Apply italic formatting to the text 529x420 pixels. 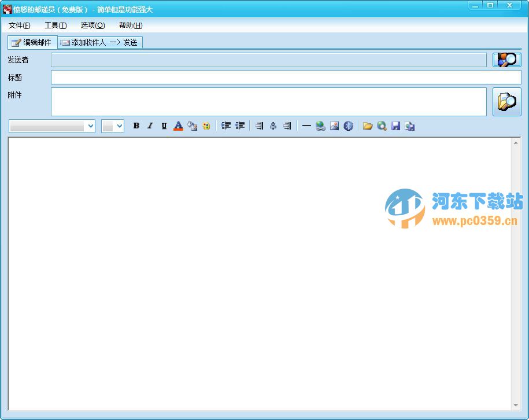click(x=150, y=126)
